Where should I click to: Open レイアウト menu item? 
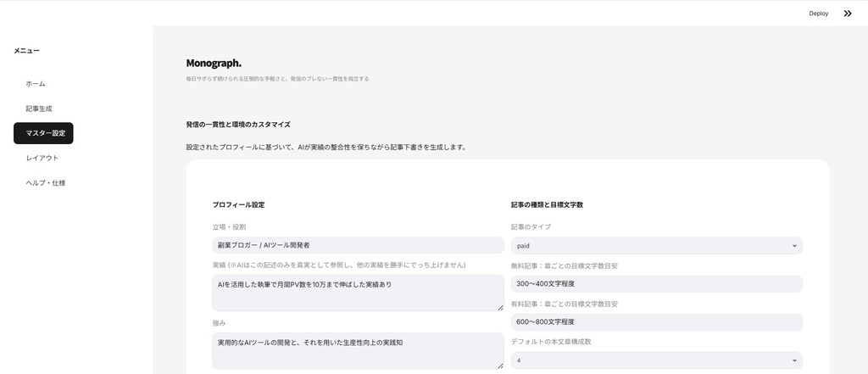click(42, 158)
